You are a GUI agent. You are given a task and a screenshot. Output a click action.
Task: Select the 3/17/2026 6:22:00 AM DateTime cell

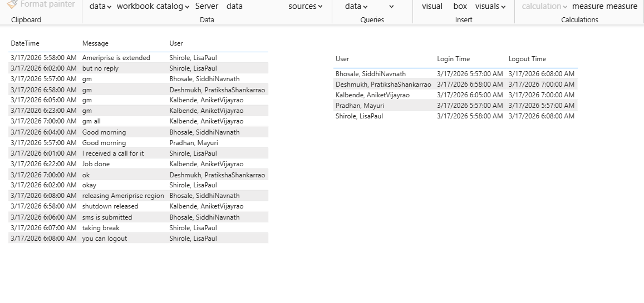[x=43, y=164]
